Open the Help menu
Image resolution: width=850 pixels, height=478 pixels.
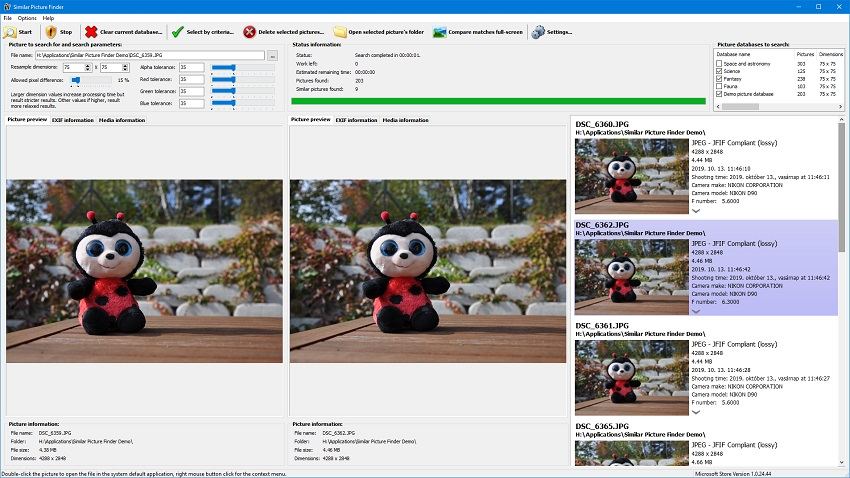[48, 18]
